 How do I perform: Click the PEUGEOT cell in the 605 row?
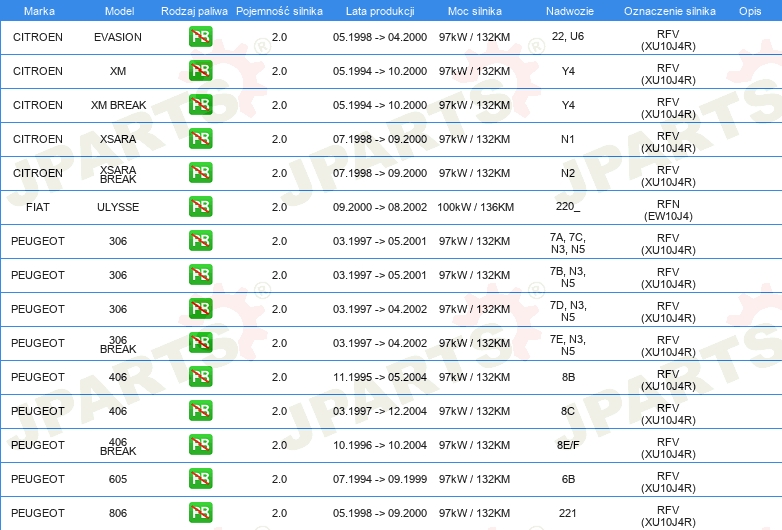pyautogui.click(x=38, y=479)
